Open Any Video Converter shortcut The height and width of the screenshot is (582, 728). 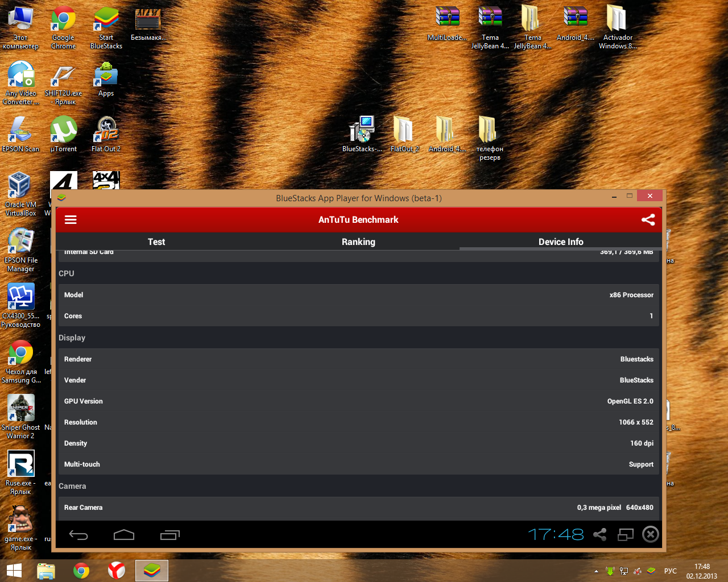21,84
